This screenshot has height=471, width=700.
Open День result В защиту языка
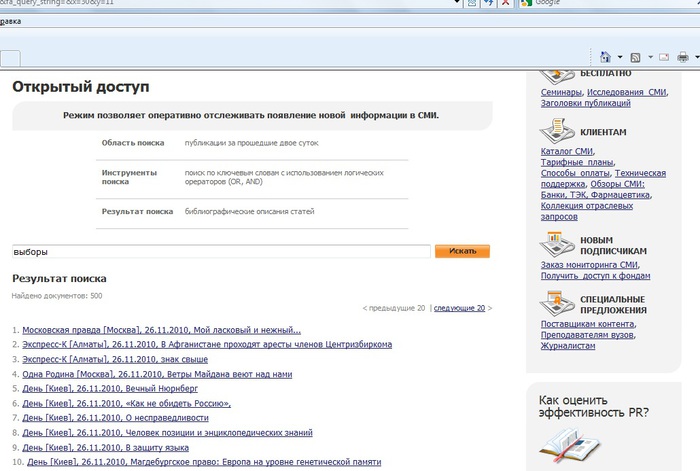[105, 447]
